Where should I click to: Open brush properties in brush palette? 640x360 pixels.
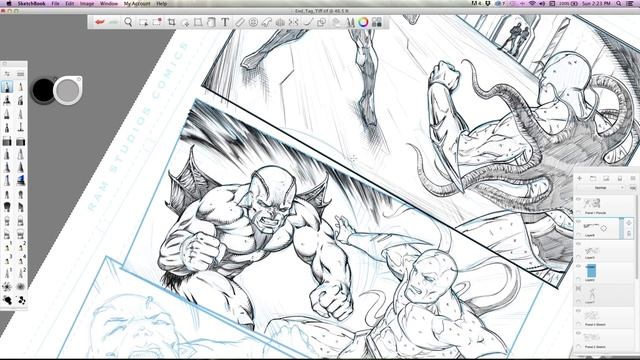pyautogui.click(x=7, y=74)
